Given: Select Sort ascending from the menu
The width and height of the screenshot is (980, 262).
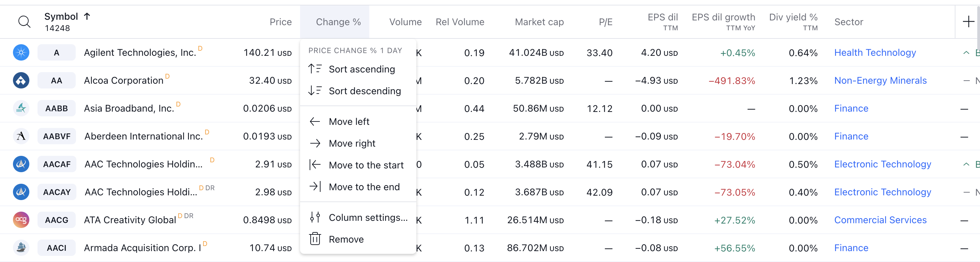Looking at the screenshot, I should click(361, 69).
